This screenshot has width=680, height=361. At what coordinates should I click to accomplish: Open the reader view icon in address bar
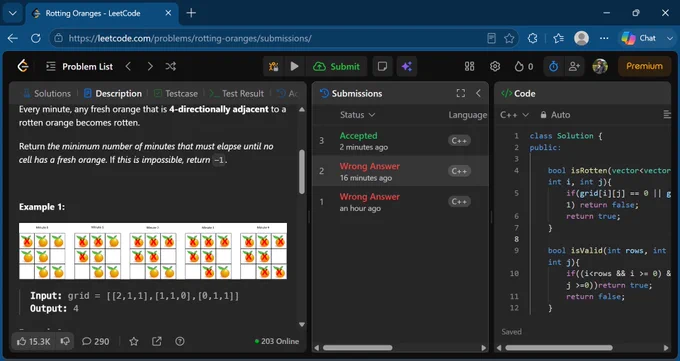click(x=491, y=38)
